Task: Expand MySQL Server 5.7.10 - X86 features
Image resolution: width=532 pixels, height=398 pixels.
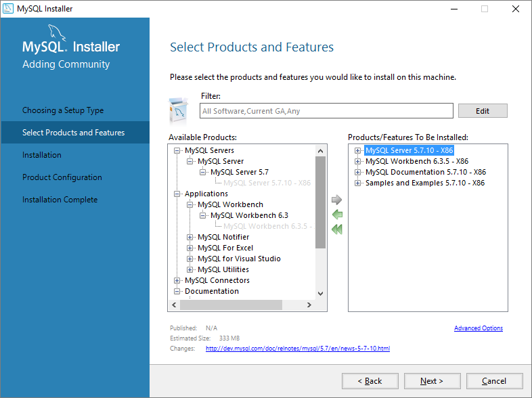Action: [x=357, y=150]
